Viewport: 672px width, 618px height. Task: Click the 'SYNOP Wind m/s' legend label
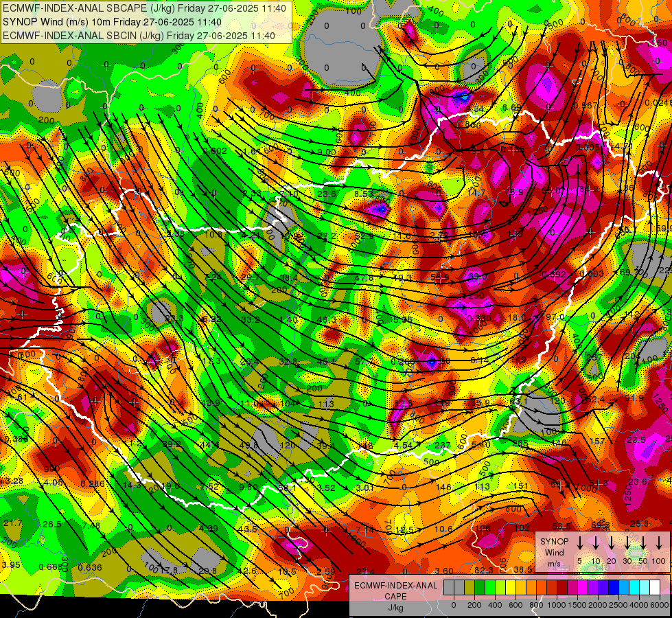(x=555, y=553)
